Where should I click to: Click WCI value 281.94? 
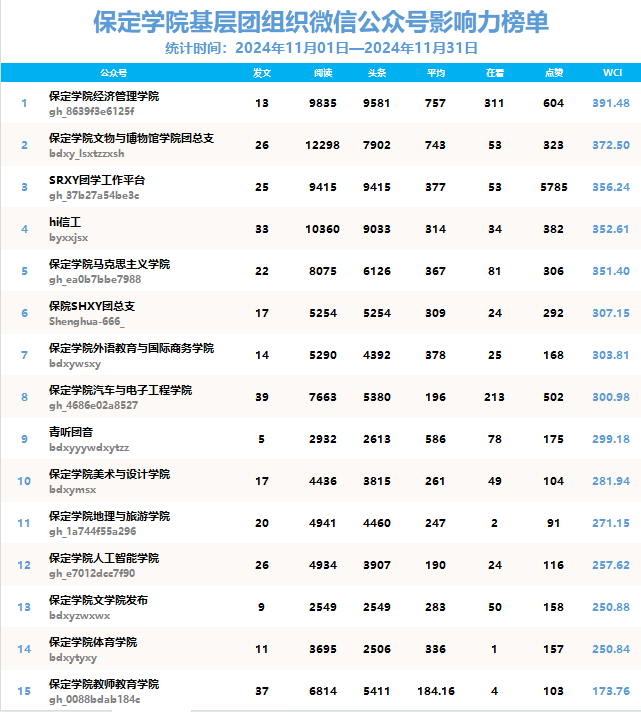click(x=611, y=481)
